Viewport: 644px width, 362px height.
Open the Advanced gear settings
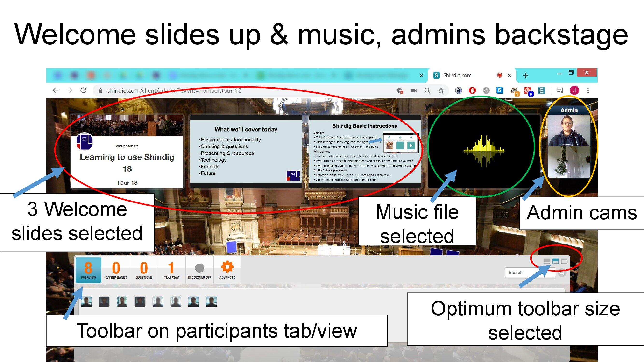227,270
